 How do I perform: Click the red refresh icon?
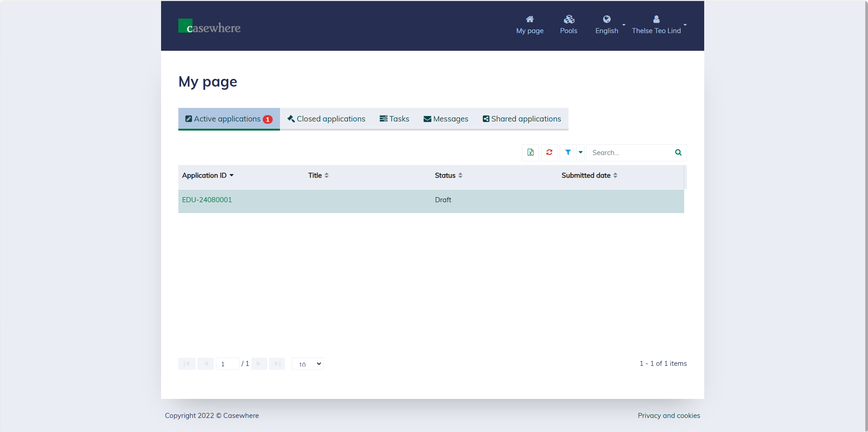point(549,153)
